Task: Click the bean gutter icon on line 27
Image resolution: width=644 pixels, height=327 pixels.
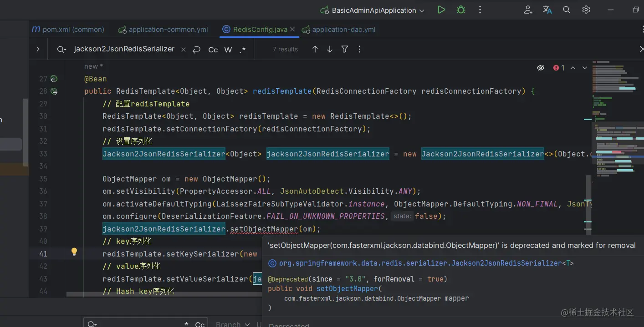Action: pos(54,79)
